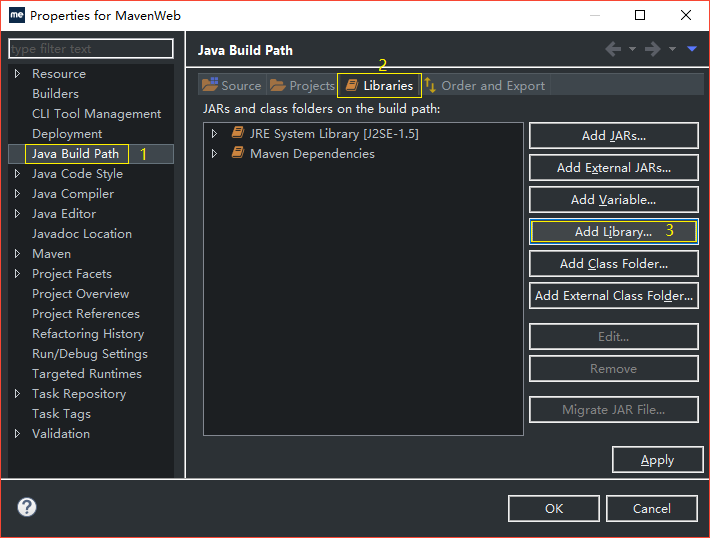
Task: Switch to the Source tab
Action: [x=232, y=85]
